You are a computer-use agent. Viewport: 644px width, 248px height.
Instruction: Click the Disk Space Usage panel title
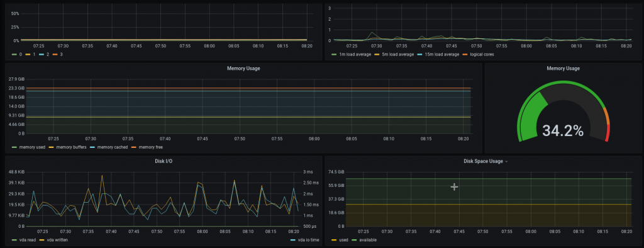483,161
